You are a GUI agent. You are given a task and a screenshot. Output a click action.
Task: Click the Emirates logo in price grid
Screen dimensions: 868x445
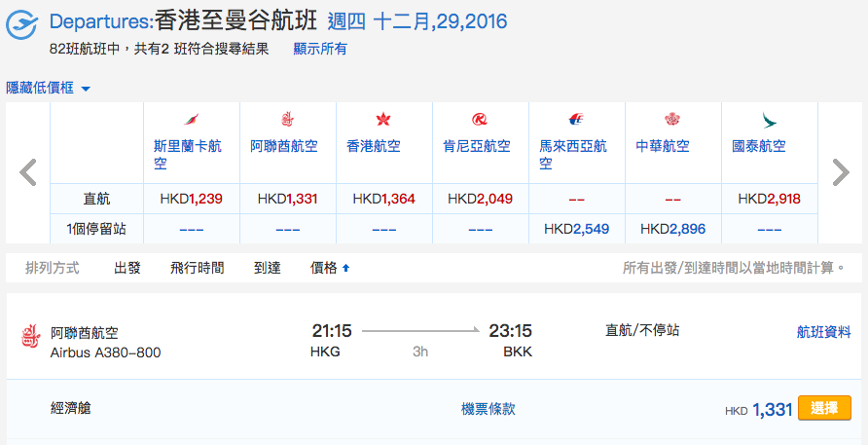287,119
